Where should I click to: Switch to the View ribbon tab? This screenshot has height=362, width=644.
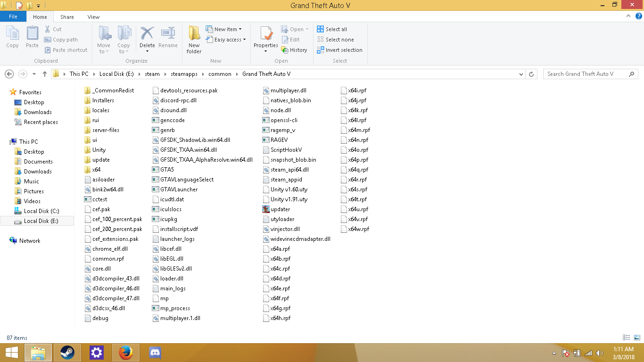pos(93,17)
